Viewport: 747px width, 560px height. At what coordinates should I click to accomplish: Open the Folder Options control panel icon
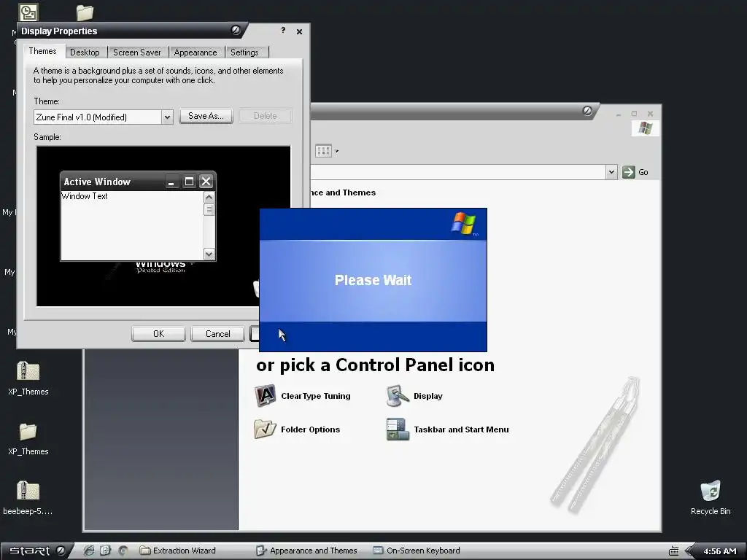tap(266, 429)
